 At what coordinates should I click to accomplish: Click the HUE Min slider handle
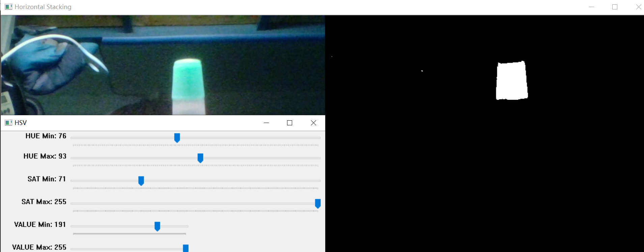[177, 138]
